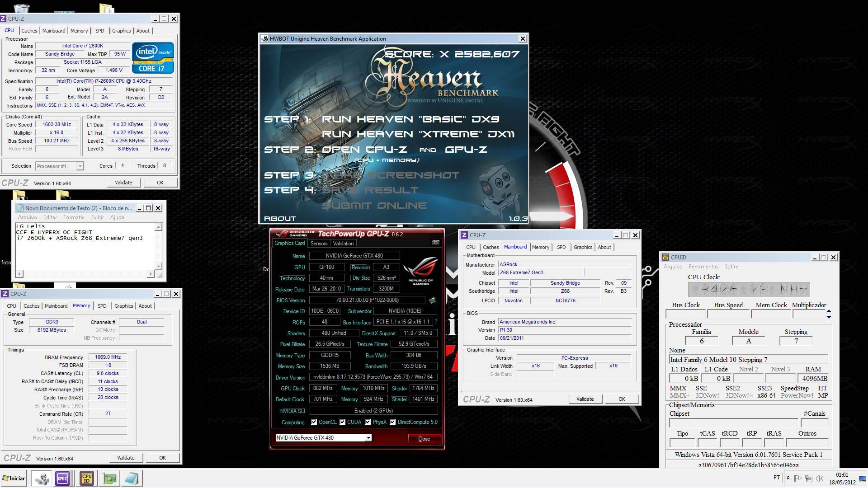Click Validate in the top CPU-Z window
This screenshot has height=488, width=868.
(123, 183)
